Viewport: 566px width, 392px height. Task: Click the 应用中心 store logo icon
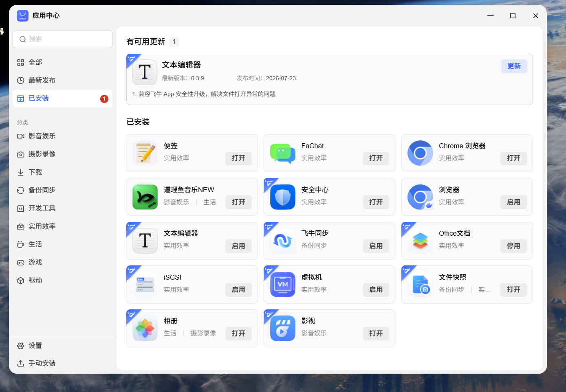[x=22, y=15]
